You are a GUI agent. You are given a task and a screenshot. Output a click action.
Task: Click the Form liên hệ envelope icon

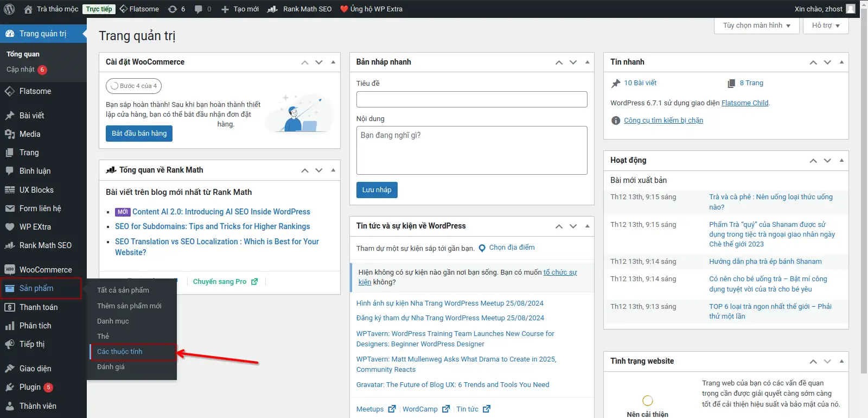coord(10,208)
